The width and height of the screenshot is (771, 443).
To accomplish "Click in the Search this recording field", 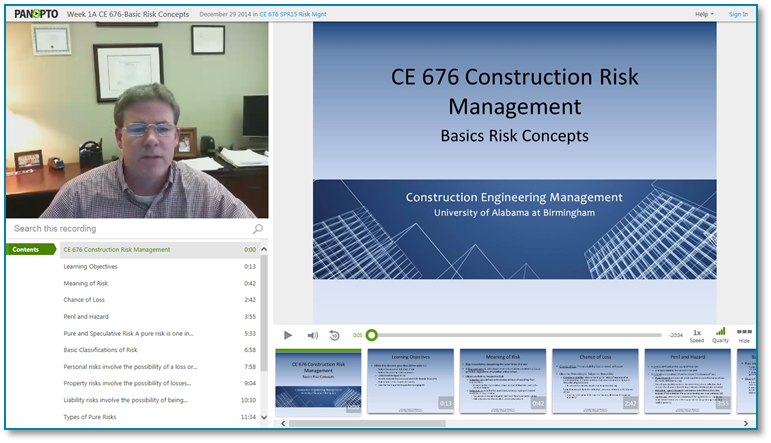I will click(128, 229).
